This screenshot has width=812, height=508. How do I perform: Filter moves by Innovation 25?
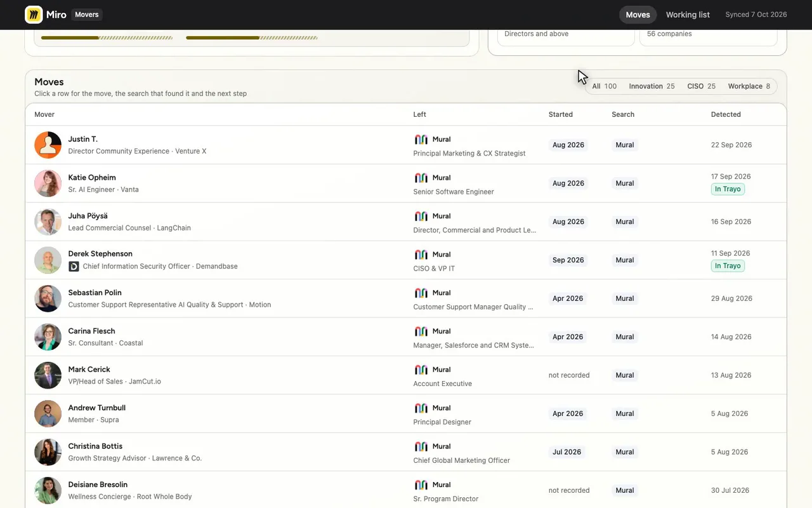coord(652,86)
